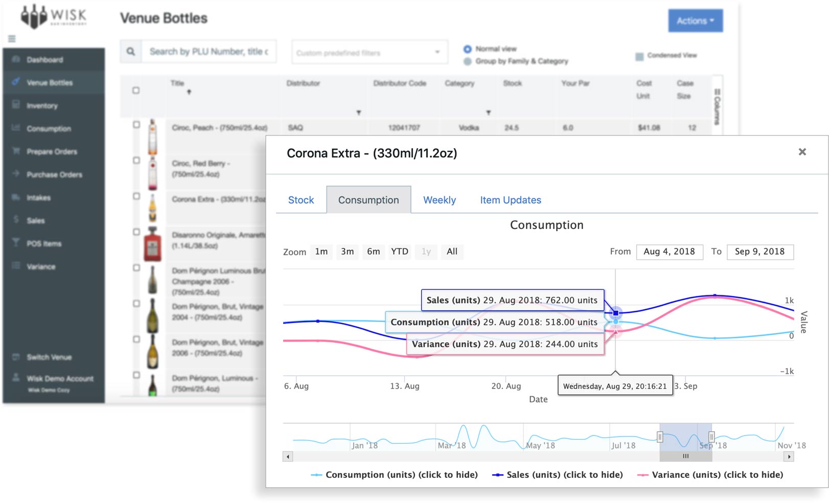Open the Actions dropdown button
Viewport: 829px width, 504px height.
[695, 21]
